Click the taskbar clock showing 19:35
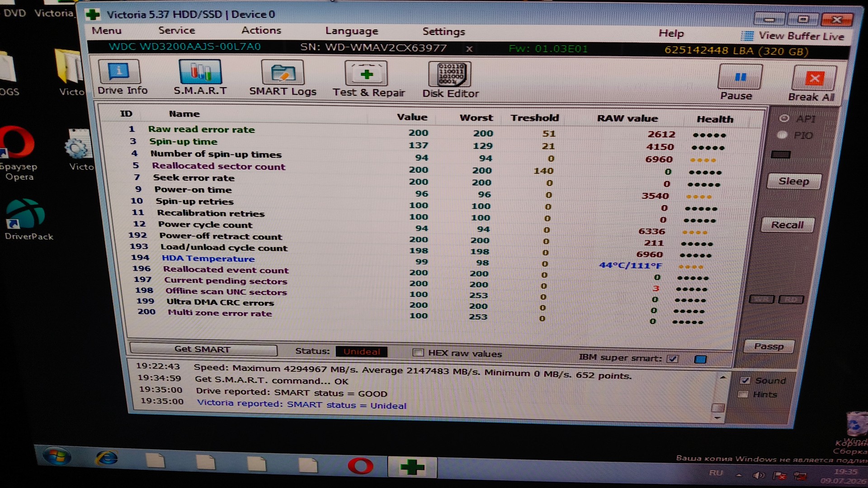The height and width of the screenshot is (488, 868). [845, 472]
